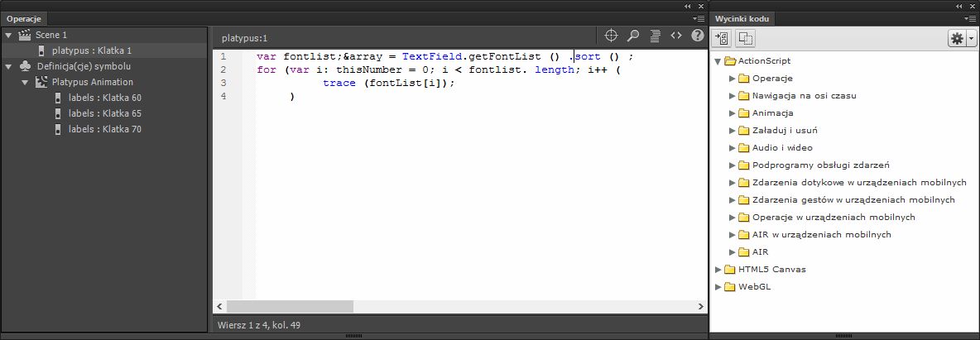Close the Operacje panel group
The height and width of the screenshot is (340, 980).
coord(699,6)
